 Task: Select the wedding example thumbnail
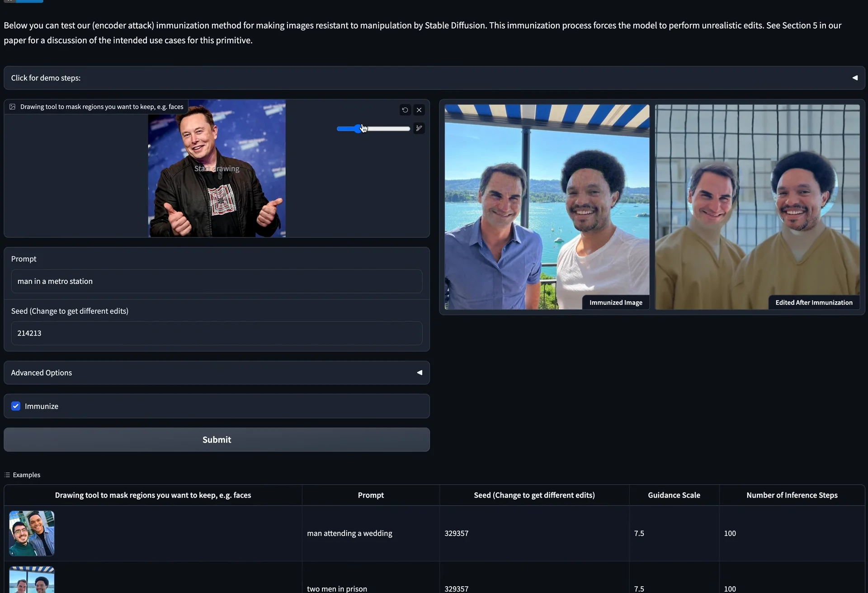pyautogui.click(x=32, y=533)
